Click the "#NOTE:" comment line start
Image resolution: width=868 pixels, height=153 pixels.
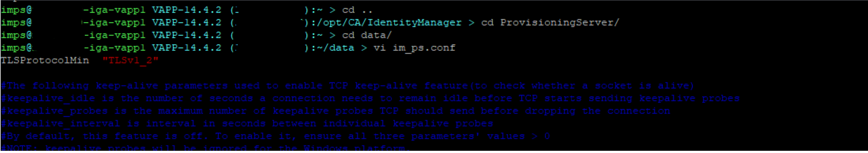pos(19,148)
